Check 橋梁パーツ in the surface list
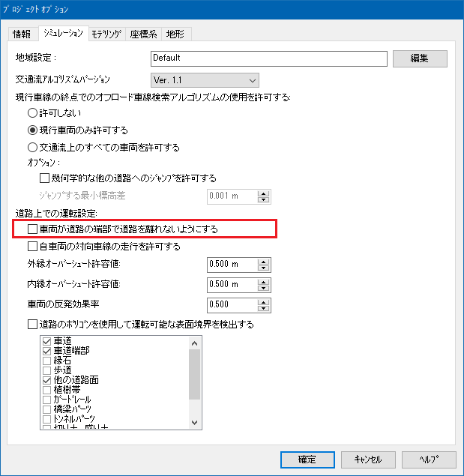Screen dimensions: 464x476 [46, 409]
